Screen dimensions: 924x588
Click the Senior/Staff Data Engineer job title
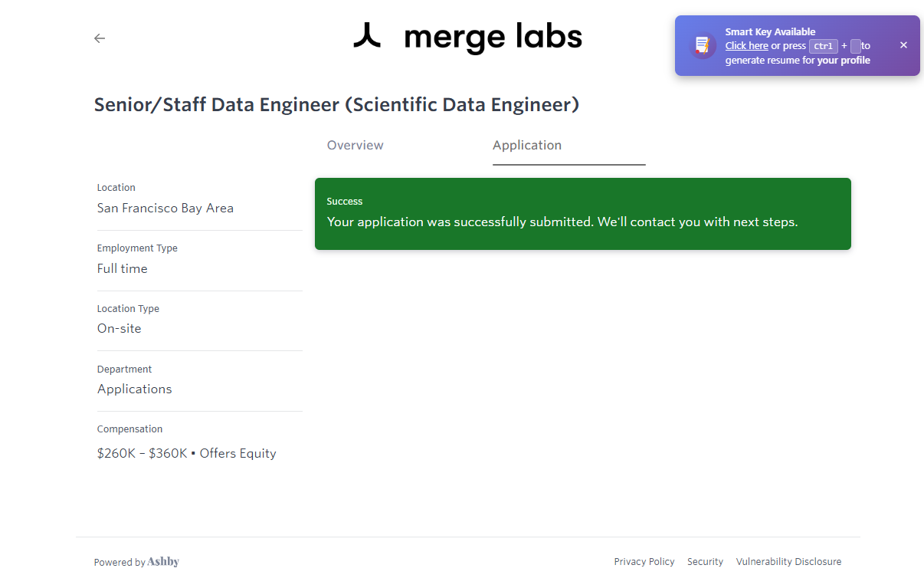point(336,105)
